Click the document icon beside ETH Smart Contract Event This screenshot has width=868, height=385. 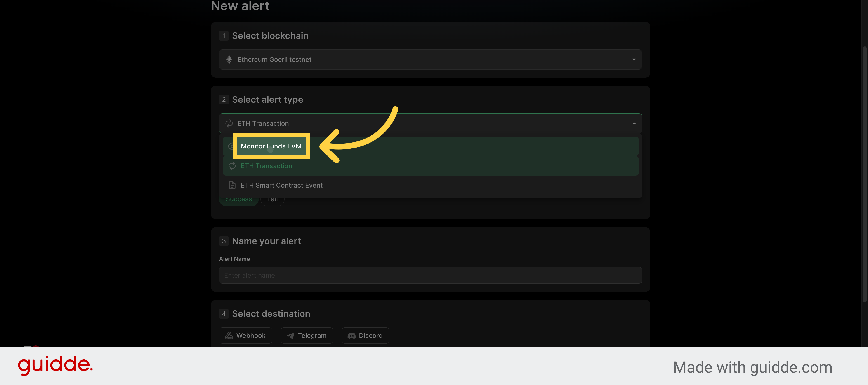click(232, 185)
